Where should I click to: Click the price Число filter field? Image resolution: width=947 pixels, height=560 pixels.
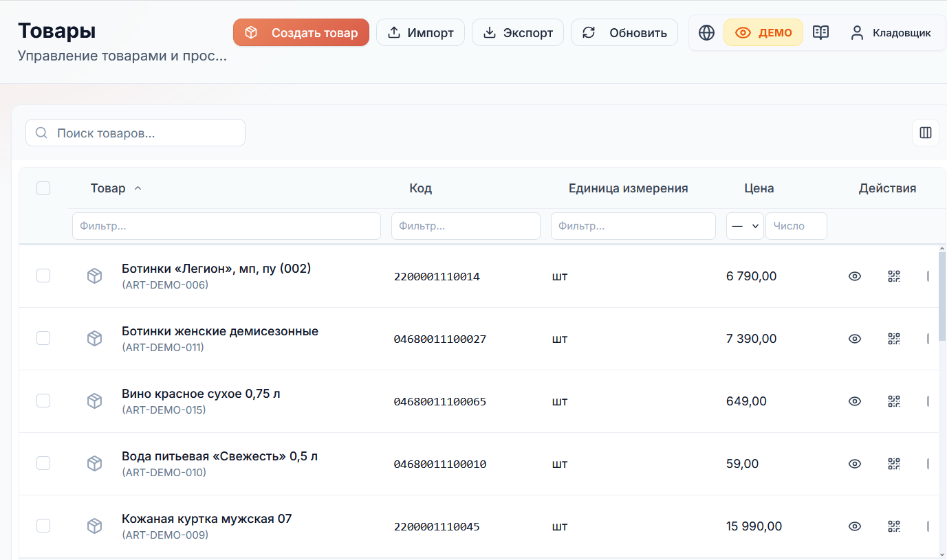pyautogui.click(x=796, y=226)
